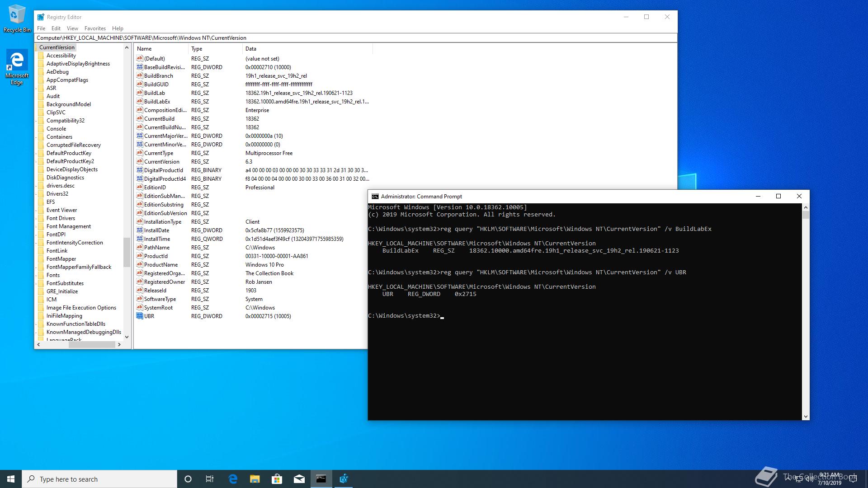Image resolution: width=868 pixels, height=488 pixels.
Task: Select the Compatibility32 key
Action: tap(65, 121)
